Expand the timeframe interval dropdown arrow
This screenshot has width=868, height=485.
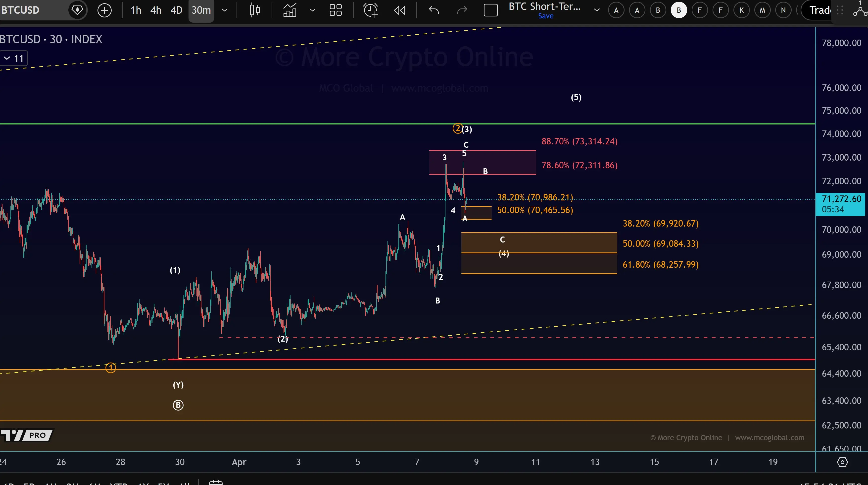pos(224,10)
